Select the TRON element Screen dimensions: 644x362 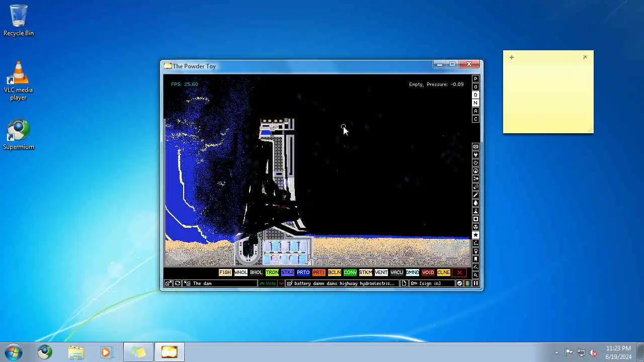coord(272,273)
